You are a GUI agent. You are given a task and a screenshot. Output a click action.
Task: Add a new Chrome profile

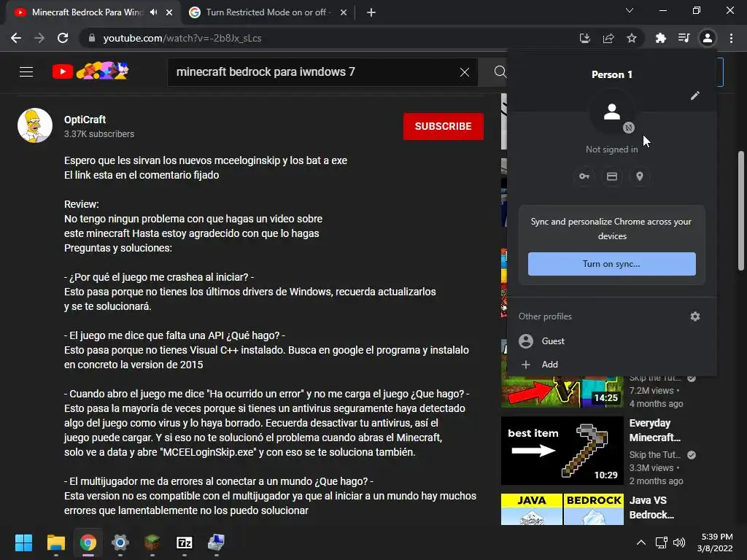point(612,365)
